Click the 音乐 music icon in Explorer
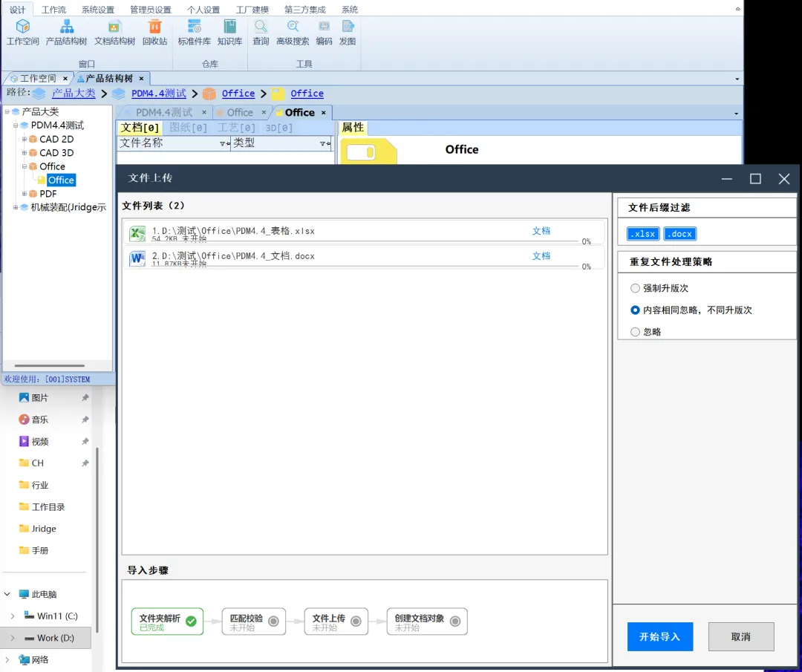This screenshot has width=802, height=672. point(24,420)
